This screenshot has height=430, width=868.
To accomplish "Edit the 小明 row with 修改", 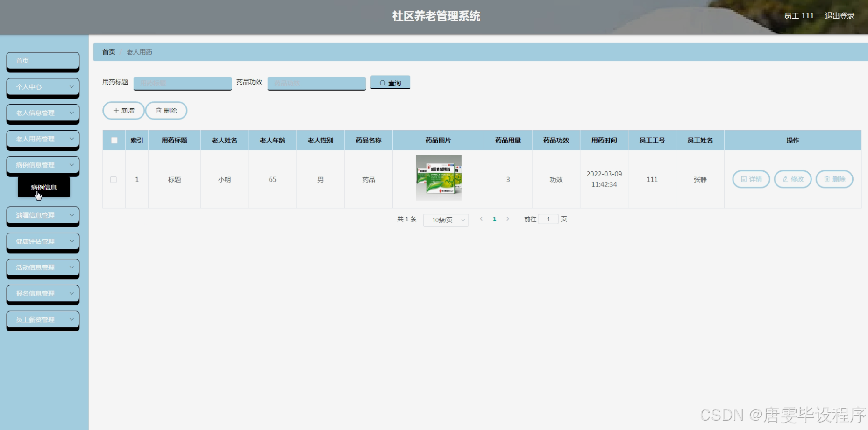I will (793, 179).
